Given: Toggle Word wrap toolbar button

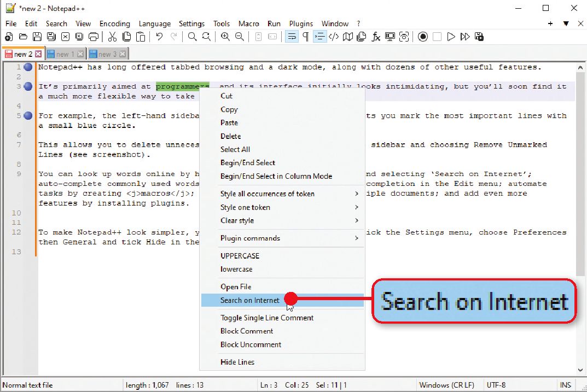Looking at the screenshot, I should 292,37.
